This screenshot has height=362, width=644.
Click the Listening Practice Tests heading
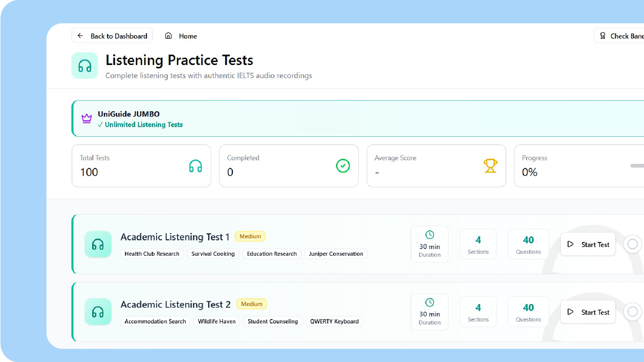(179, 60)
